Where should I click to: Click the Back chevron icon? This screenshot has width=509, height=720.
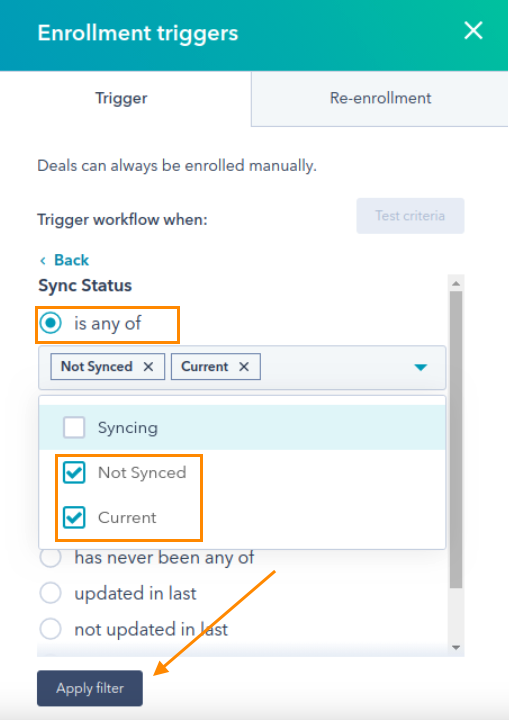[43, 261]
